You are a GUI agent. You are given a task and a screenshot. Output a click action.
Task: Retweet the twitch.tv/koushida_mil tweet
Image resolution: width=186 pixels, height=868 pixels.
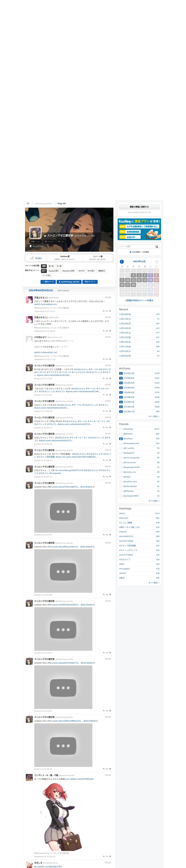[x=107, y=359]
